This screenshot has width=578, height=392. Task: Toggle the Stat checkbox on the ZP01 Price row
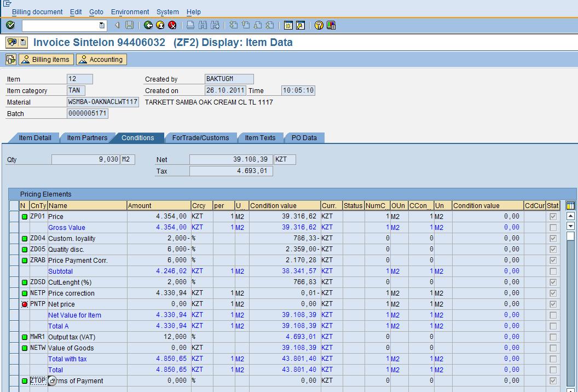click(553, 216)
